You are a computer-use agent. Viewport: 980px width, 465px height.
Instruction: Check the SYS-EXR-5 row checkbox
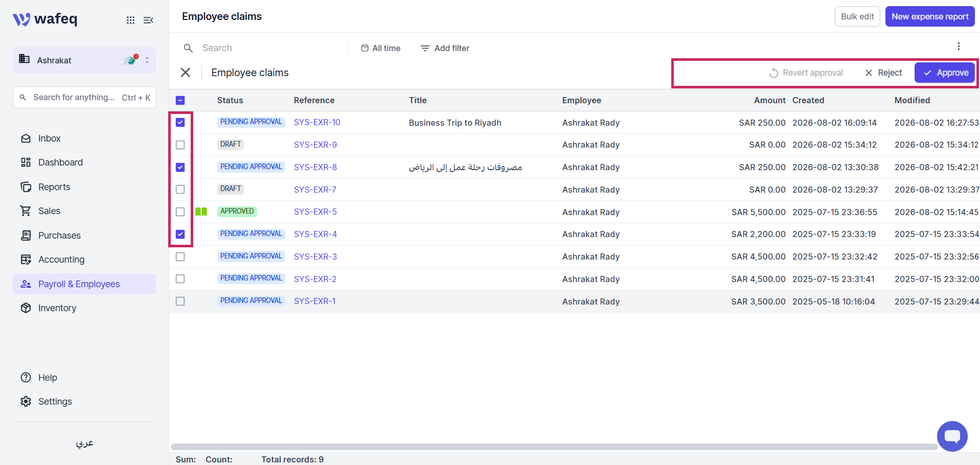tap(180, 212)
